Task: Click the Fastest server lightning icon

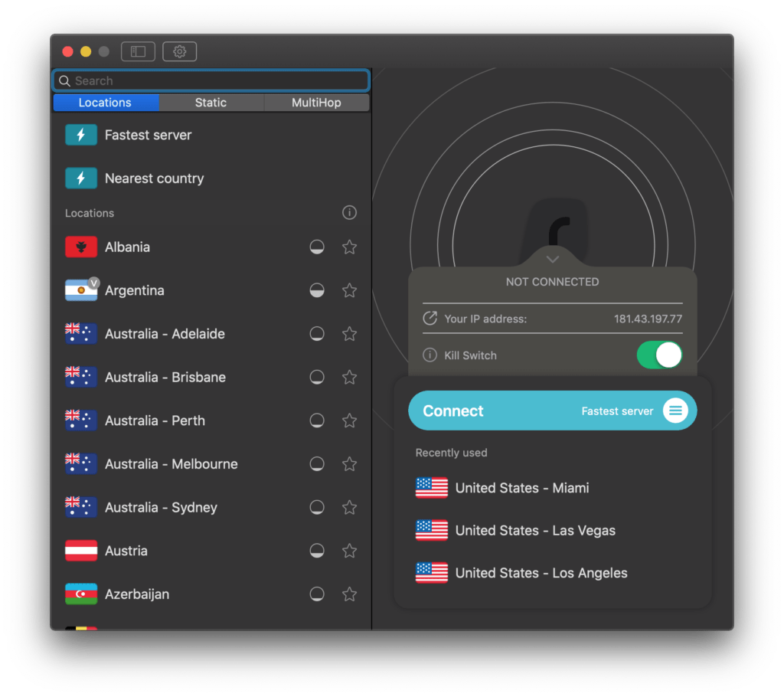Action: tap(81, 135)
